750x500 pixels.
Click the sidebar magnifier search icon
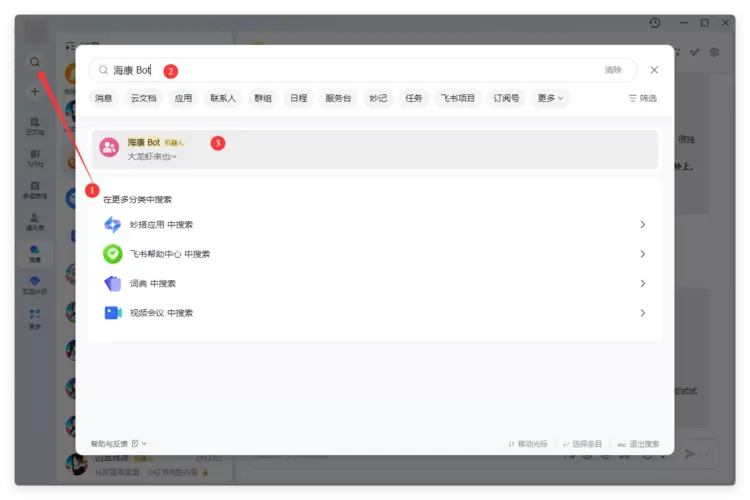pos(35,62)
